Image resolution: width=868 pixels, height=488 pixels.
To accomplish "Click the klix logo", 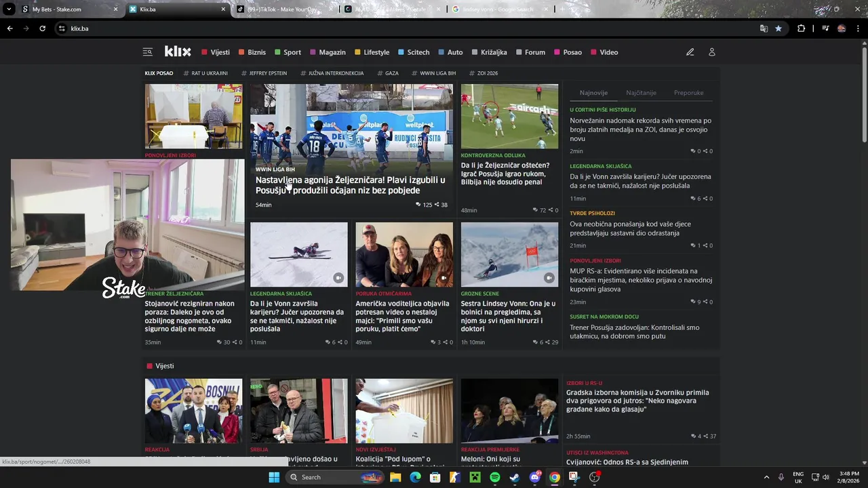I will pos(178,52).
